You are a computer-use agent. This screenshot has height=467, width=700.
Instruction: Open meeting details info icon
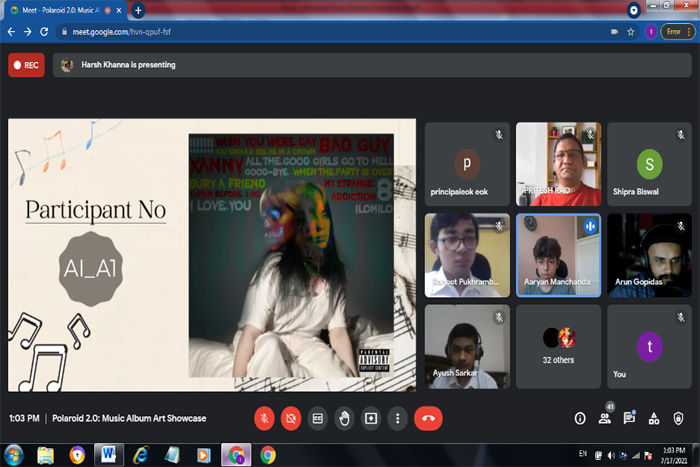coord(580,418)
